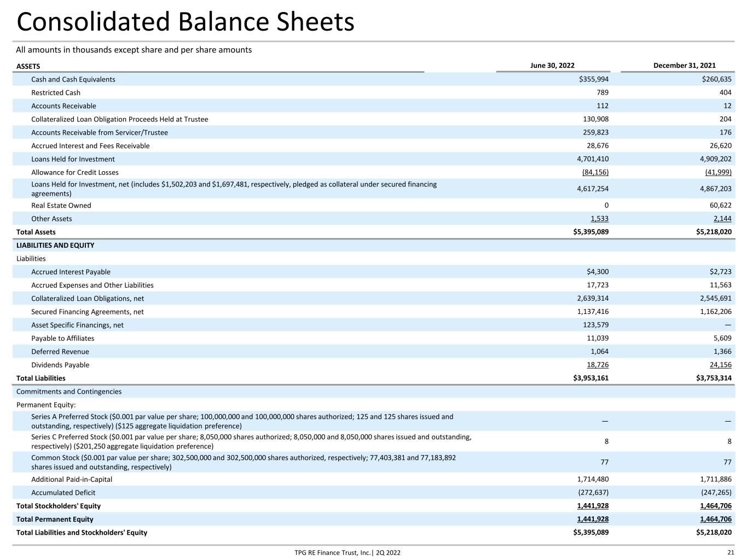Click the Cash and Cash Equivalents row label
Image resolution: width=747 pixels, height=560 pixels.
click(x=73, y=79)
